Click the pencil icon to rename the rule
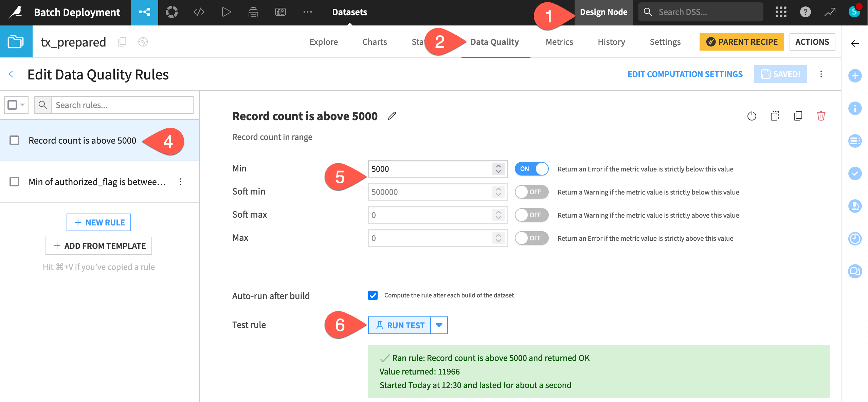This screenshot has height=402, width=868. coord(392,116)
